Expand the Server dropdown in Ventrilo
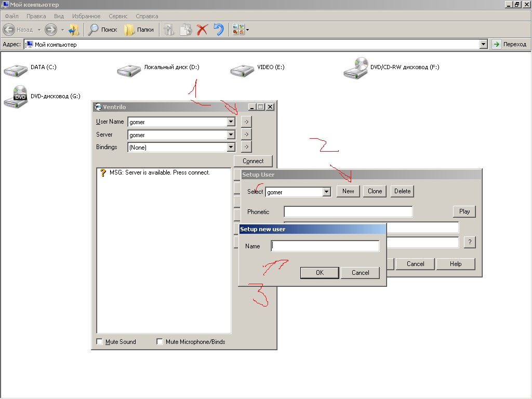 pyautogui.click(x=231, y=135)
